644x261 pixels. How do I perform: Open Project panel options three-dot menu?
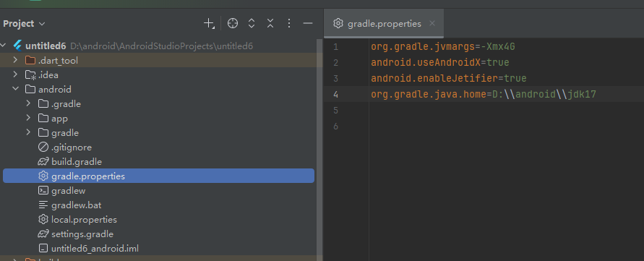pyautogui.click(x=288, y=23)
